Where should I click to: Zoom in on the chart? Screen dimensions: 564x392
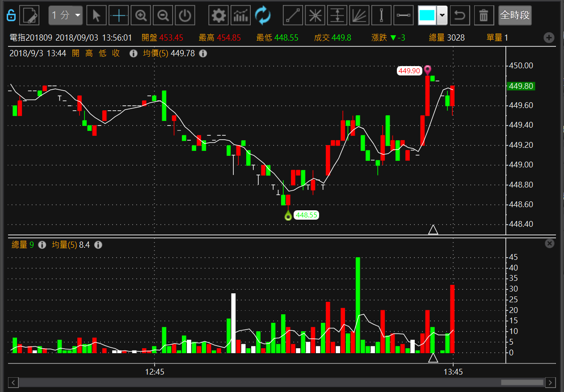(x=141, y=16)
